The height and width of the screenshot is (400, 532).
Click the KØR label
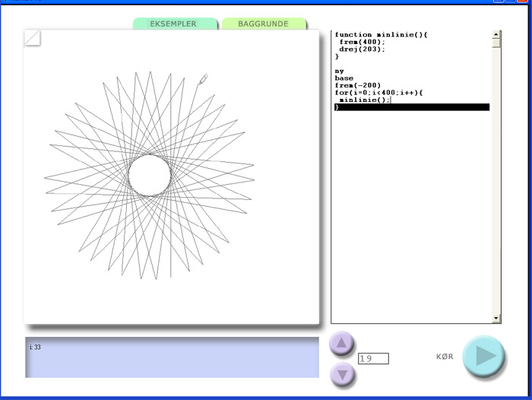(x=445, y=356)
